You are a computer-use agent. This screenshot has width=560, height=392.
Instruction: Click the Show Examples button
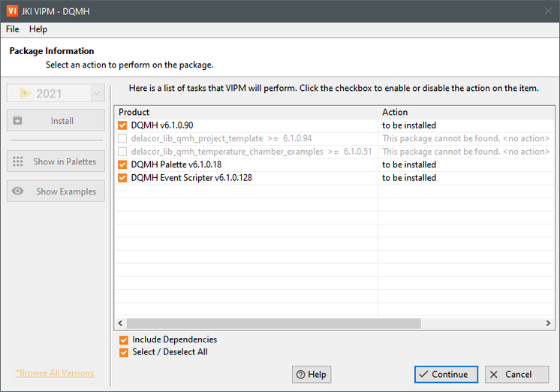tap(56, 191)
